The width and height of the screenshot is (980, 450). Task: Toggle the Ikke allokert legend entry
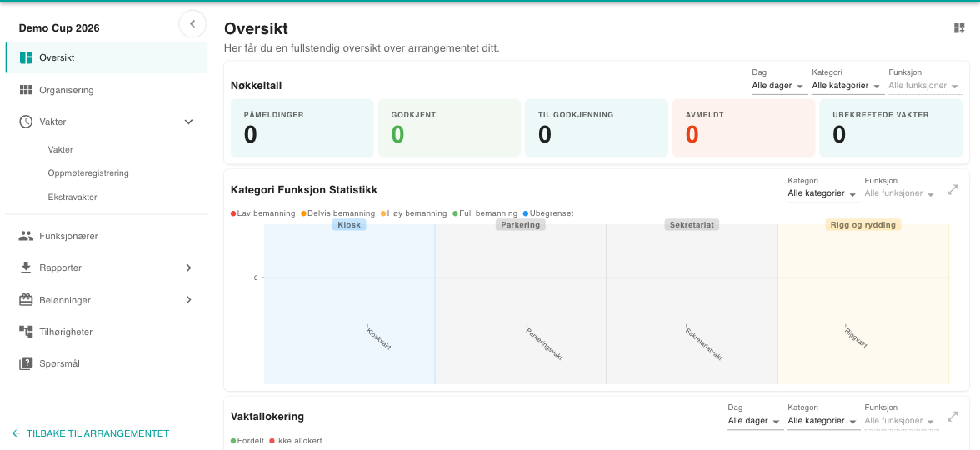coord(296,441)
